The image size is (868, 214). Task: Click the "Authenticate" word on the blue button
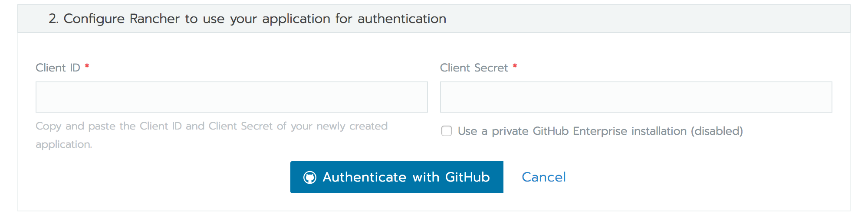click(x=364, y=177)
